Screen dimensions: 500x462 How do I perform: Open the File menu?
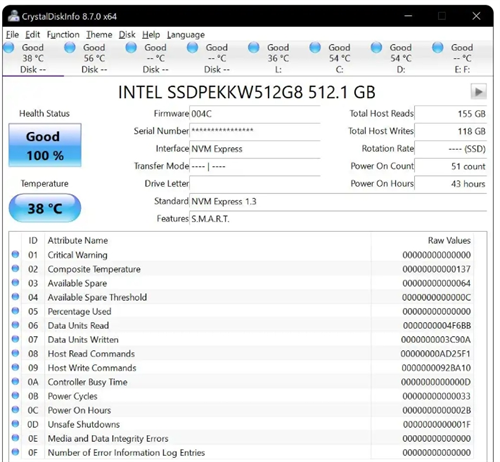12,35
